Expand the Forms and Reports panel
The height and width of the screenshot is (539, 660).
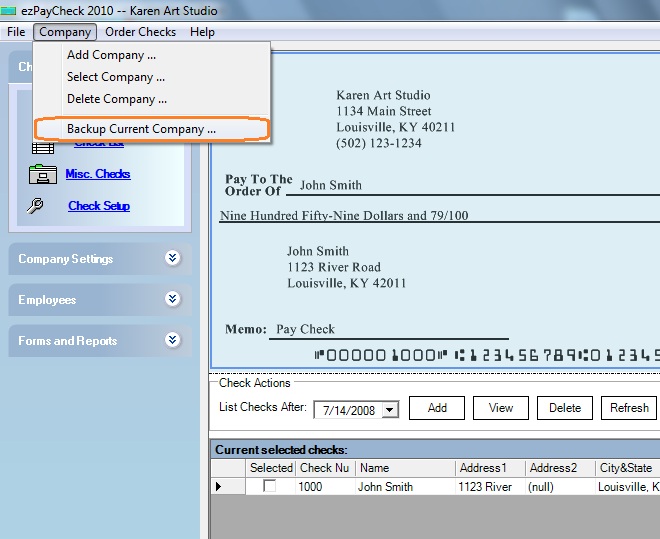pyautogui.click(x=172, y=340)
